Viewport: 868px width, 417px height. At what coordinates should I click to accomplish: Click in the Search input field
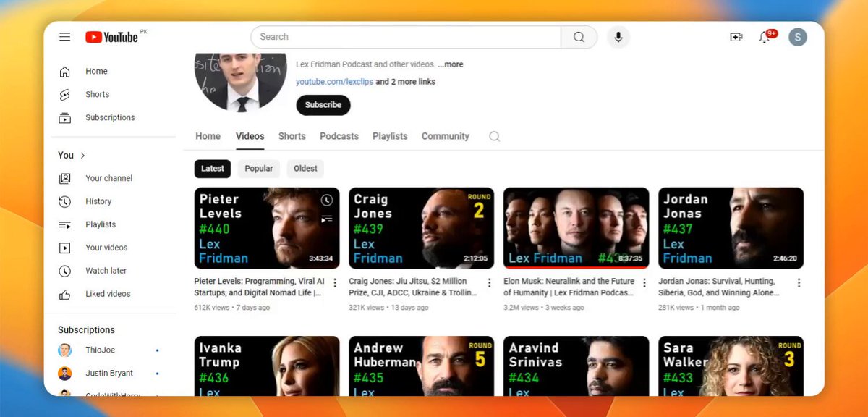tap(406, 37)
